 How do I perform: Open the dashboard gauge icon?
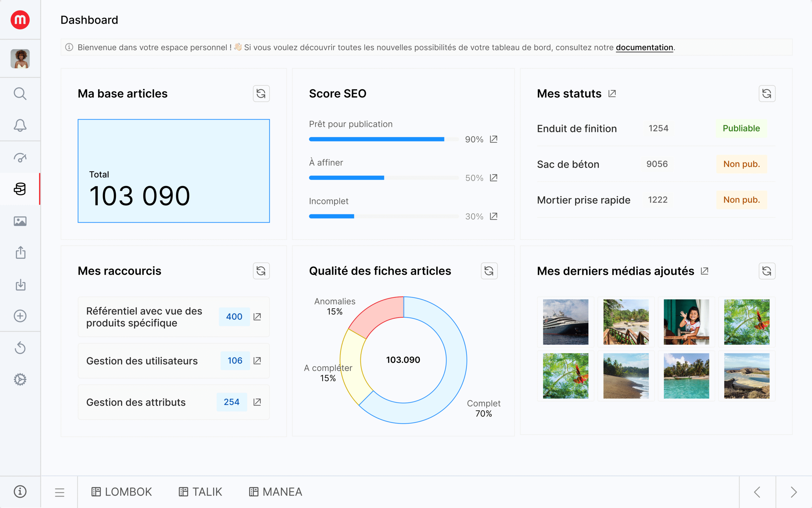pyautogui.click(x=20, y=157)
